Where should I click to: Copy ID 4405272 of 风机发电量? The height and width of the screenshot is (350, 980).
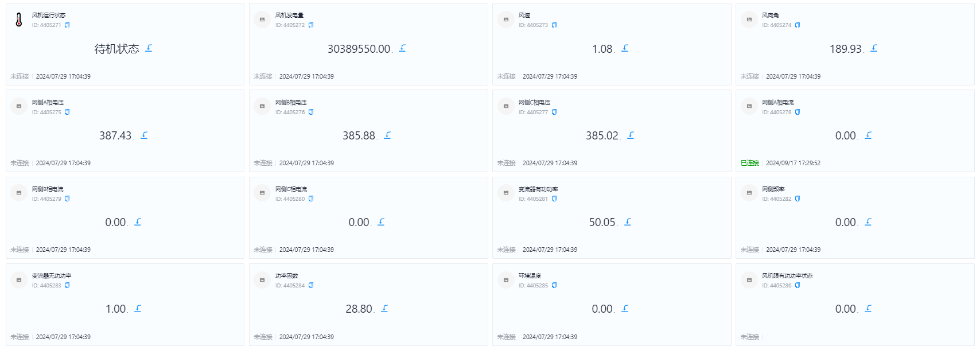pyautogui.click(x=311, y=25)
